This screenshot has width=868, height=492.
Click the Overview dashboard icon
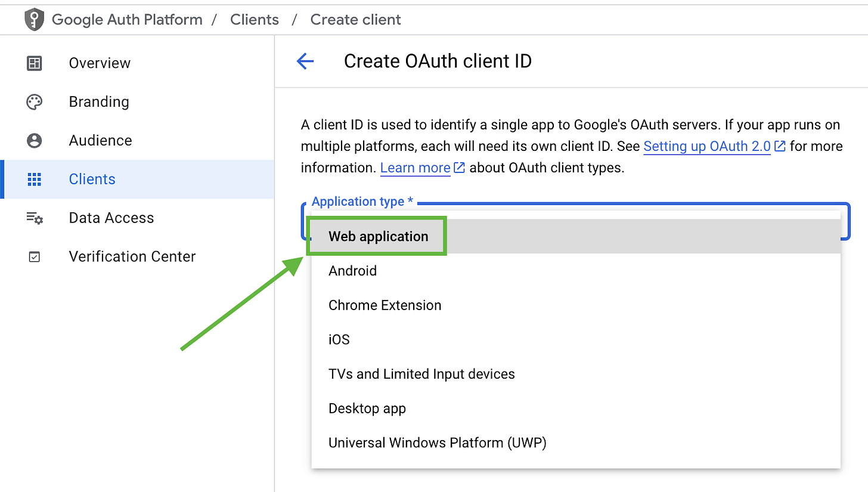coord(35,63)
